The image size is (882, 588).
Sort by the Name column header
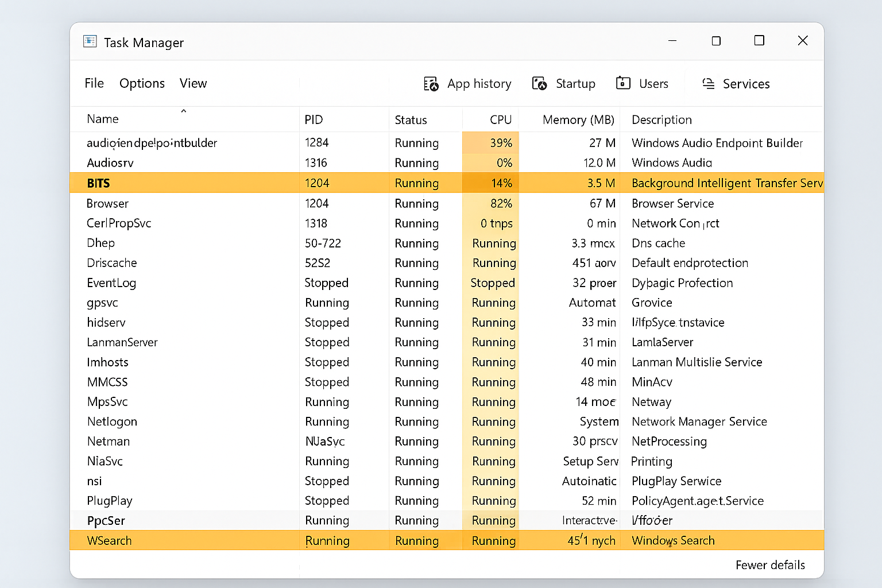(103, 119)
